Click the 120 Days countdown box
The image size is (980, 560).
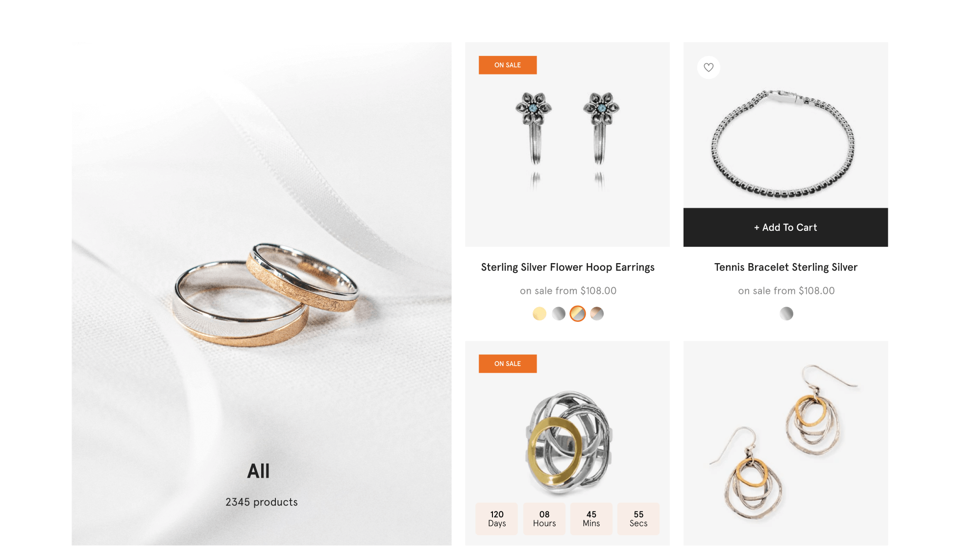[497, 519]
